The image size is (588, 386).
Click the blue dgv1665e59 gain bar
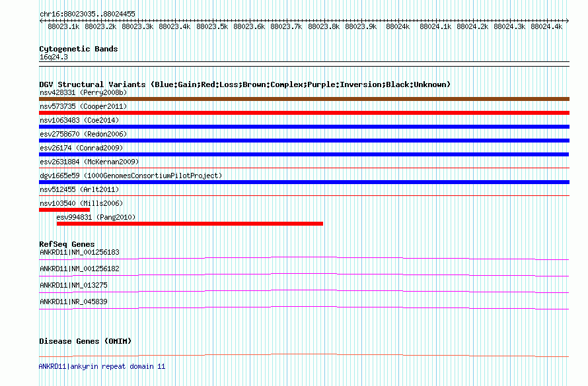(x=304, y=182)
